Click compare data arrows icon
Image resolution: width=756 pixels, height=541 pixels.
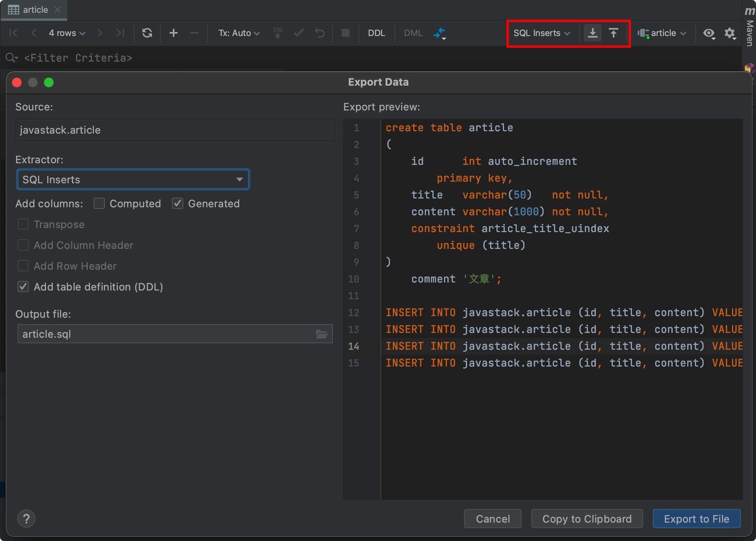439,33
